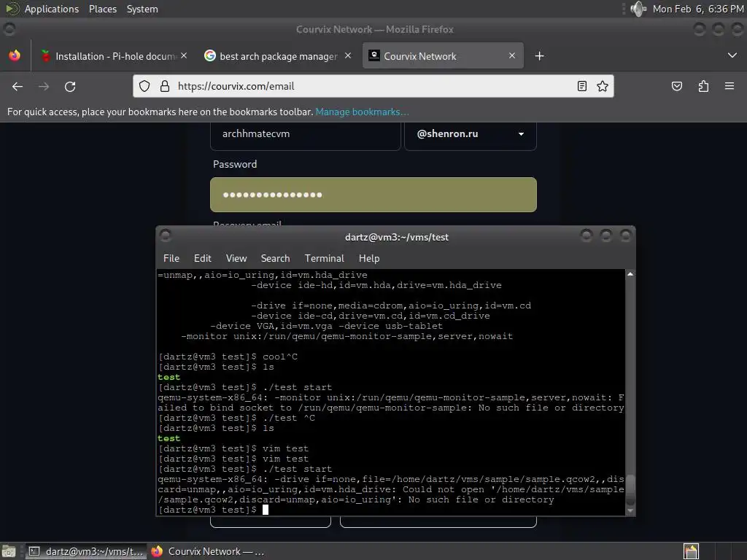Open terminal Help menu
Viewport: 747px width, 560px height.
coord(369,258)
